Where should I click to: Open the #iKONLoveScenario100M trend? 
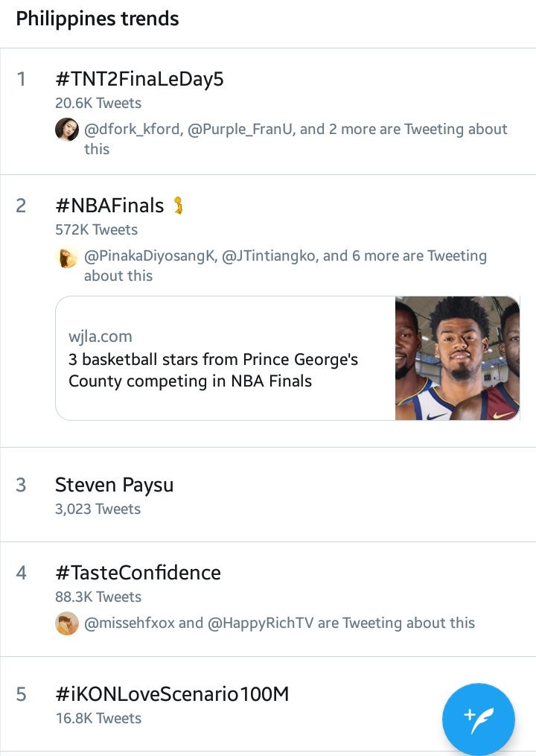(x=172, y=694)
